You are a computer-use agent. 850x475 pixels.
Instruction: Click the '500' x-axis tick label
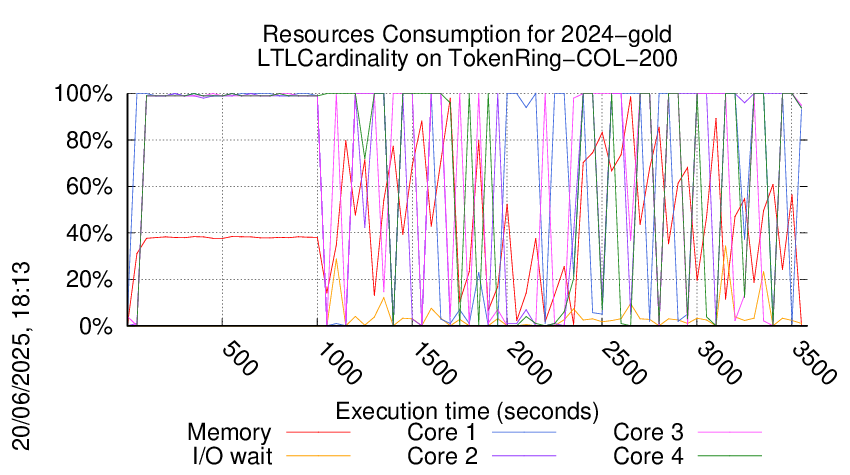(240, 359)
